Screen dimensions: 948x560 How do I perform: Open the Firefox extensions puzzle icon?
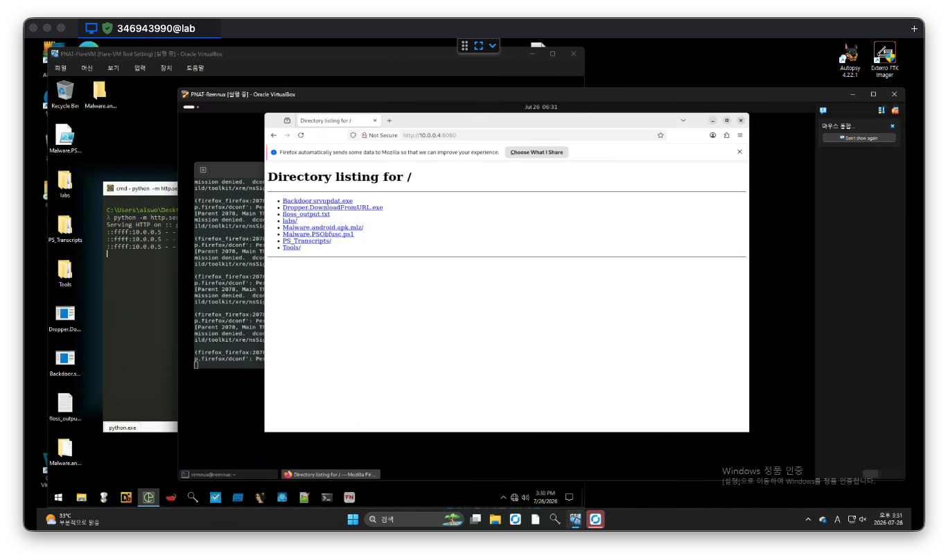pyautogui.click(x=726, y=135)
